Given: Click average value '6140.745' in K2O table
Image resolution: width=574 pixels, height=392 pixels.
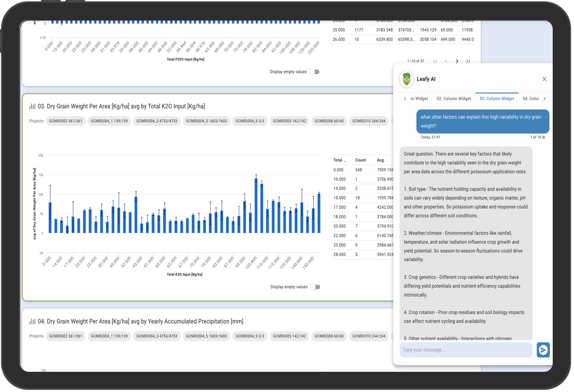Looking at the screenshot, I should [385, 236].
